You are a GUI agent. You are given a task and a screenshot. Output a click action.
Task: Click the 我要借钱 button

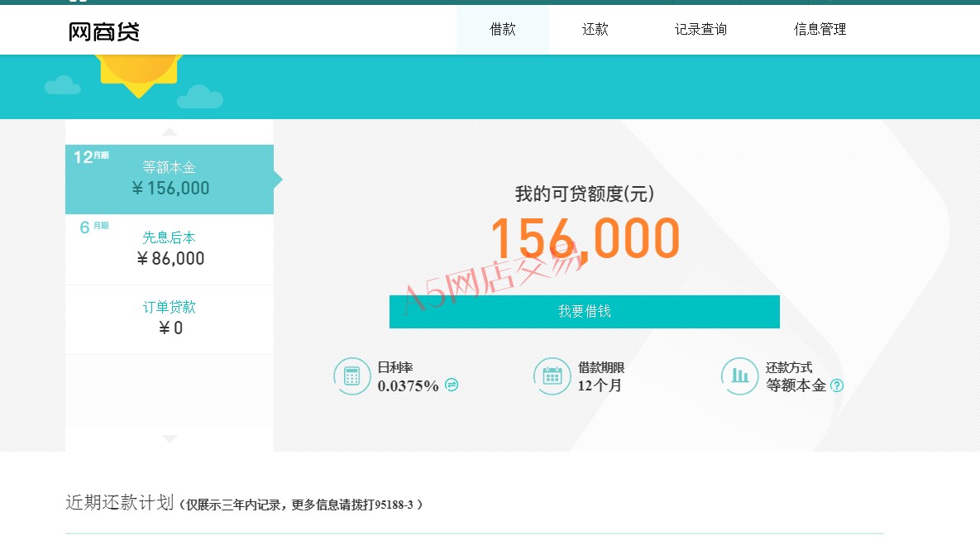[x=585, y=311]
